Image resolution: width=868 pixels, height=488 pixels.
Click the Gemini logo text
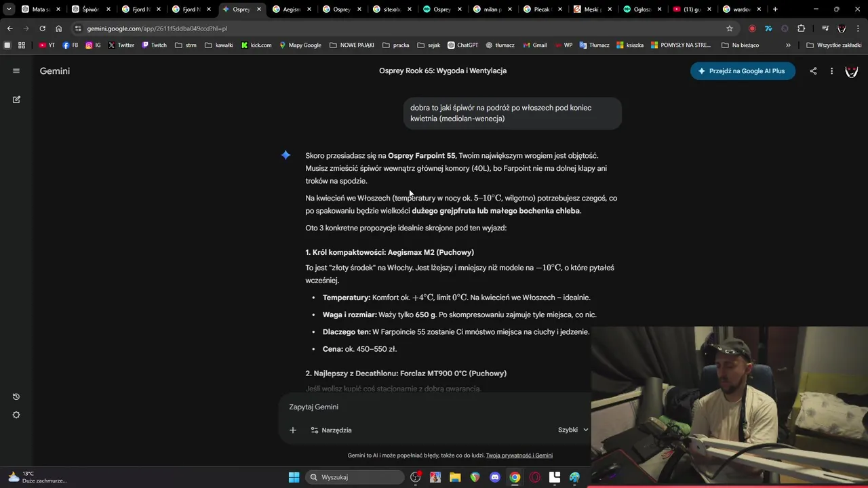point(54,70)
